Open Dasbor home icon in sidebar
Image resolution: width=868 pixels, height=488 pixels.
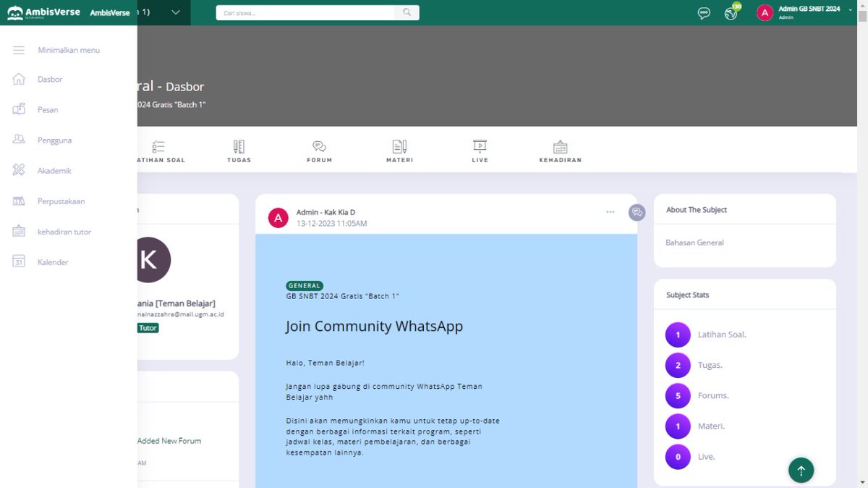click(x=19, y=79)
